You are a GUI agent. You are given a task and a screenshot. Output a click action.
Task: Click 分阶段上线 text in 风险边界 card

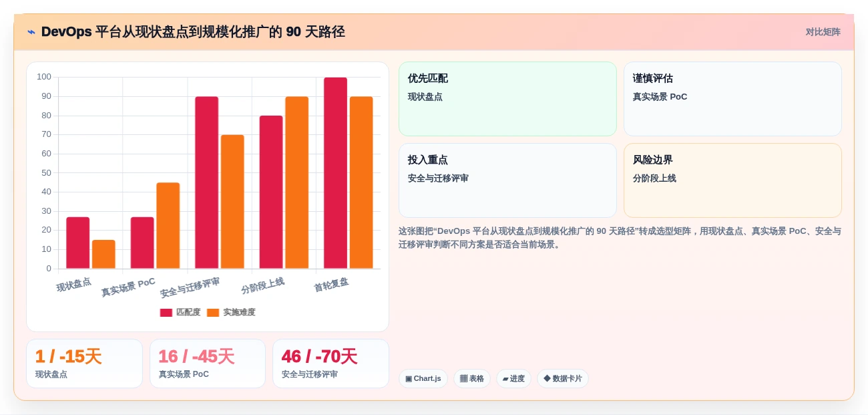[654, 178]
